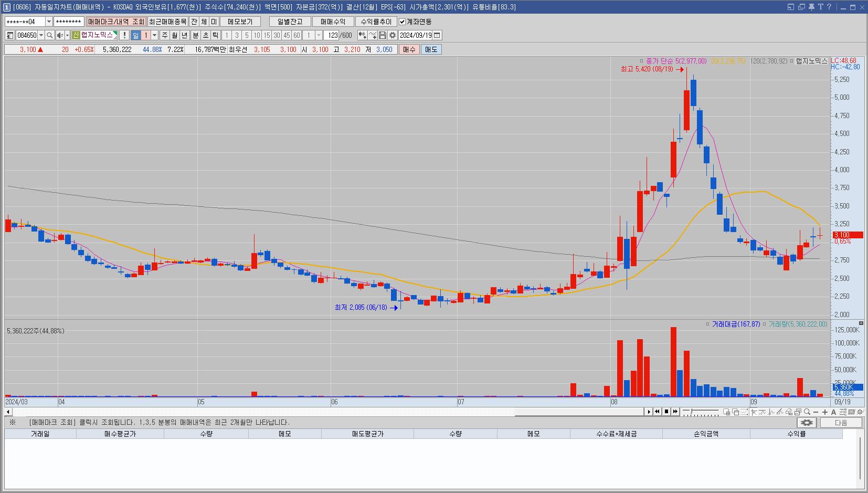
Task: Select the 분 (minute) period toggle
Action: point(196,35)
